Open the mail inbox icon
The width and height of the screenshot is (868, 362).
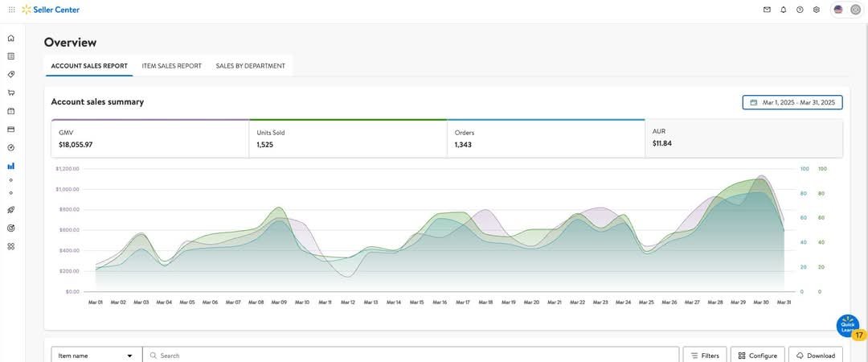point(767,10)
